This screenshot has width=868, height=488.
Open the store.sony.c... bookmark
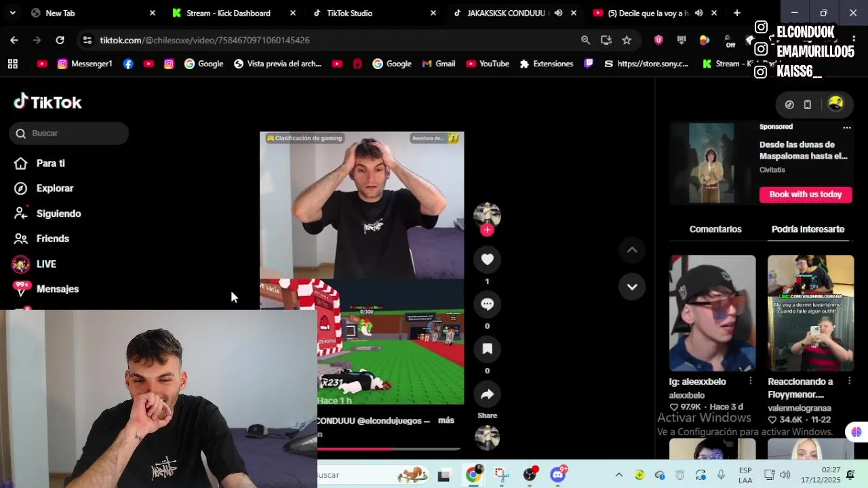tap(646, 64)
